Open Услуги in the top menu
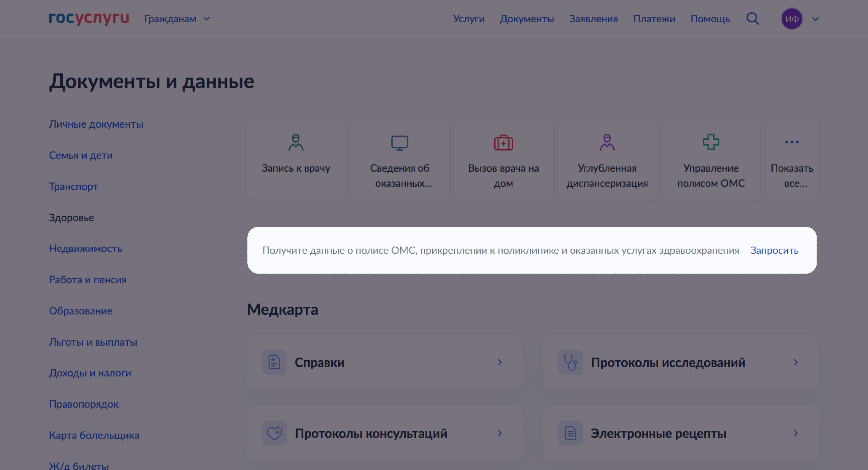The height and width of the screenshot is (470, 868). 468,19
